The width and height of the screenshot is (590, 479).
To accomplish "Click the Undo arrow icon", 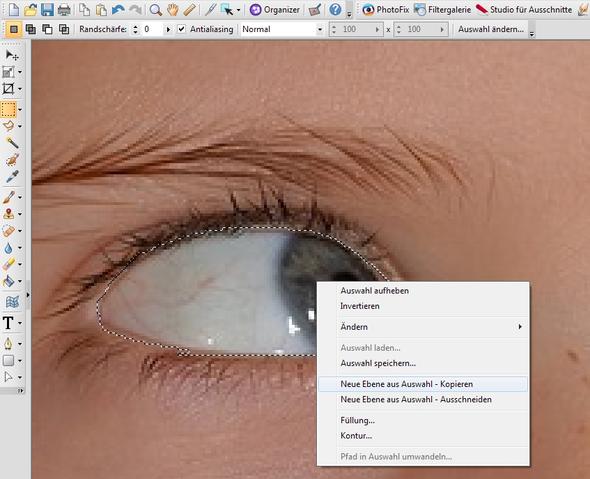I will click(x=118, y=9).
